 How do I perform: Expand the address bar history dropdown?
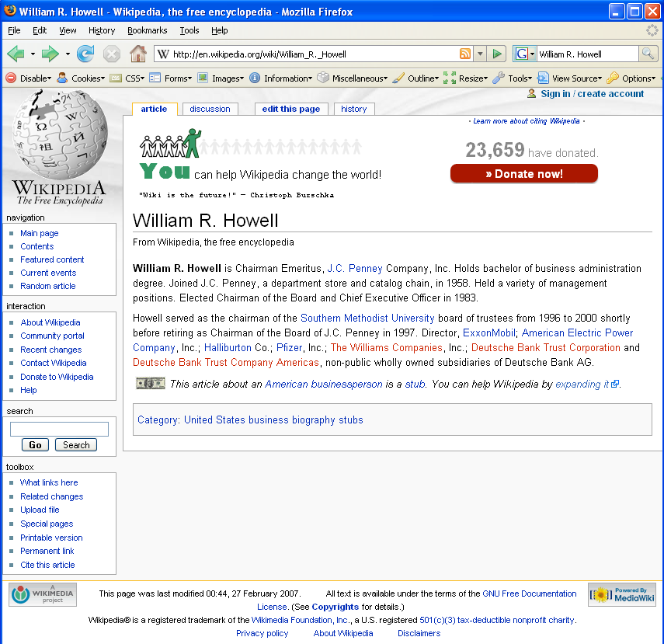pyautogui.click(x=480, y=54)
